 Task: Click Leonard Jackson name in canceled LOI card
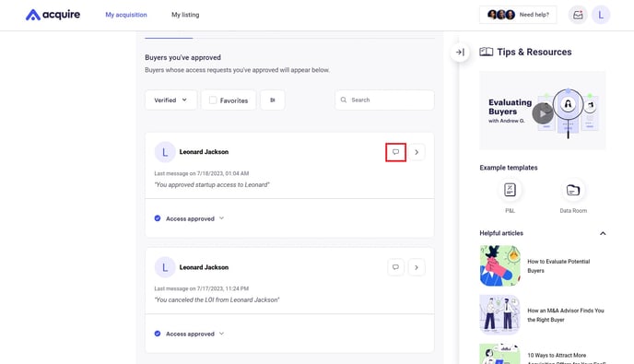(x=204, y=267)
